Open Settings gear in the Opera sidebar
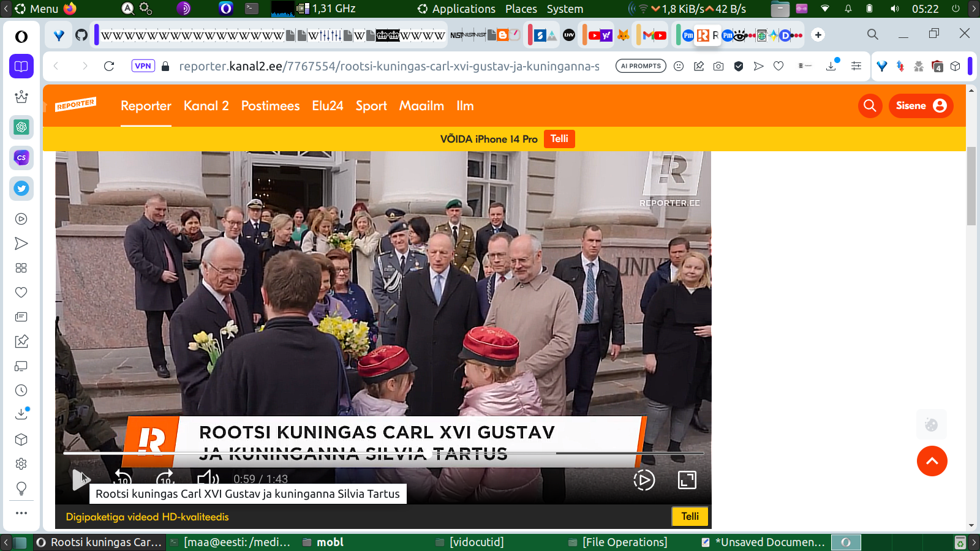The height and width of the screenshot is (551, 980). click(21, 464)
